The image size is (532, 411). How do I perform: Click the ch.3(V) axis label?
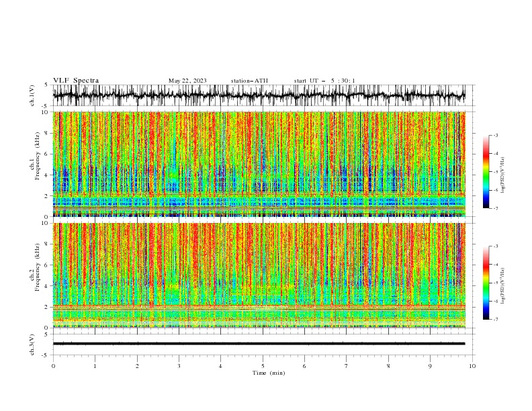tap(32, 345)
